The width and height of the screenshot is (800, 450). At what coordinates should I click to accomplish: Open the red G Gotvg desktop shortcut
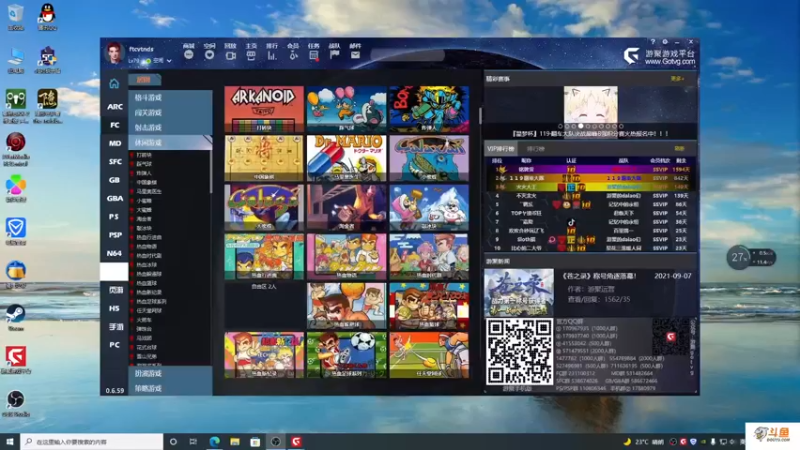pyautogui.click(x=16, y=359)
